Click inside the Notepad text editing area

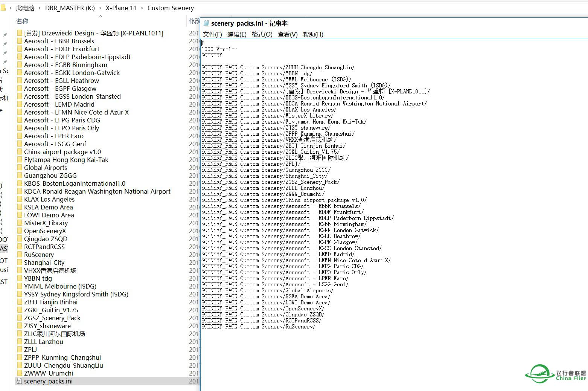(394, 215)
